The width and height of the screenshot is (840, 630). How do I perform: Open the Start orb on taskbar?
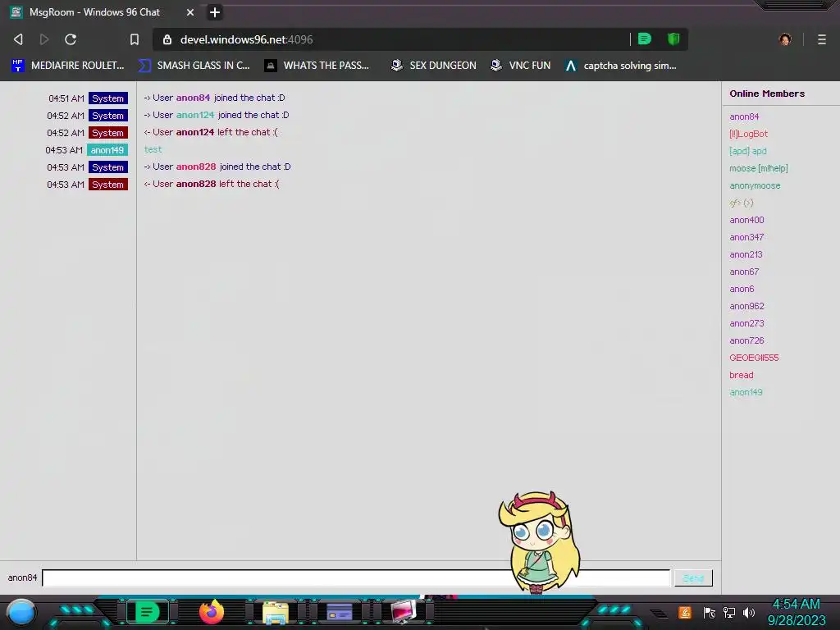pyautogui.click(x=21, y=612)
